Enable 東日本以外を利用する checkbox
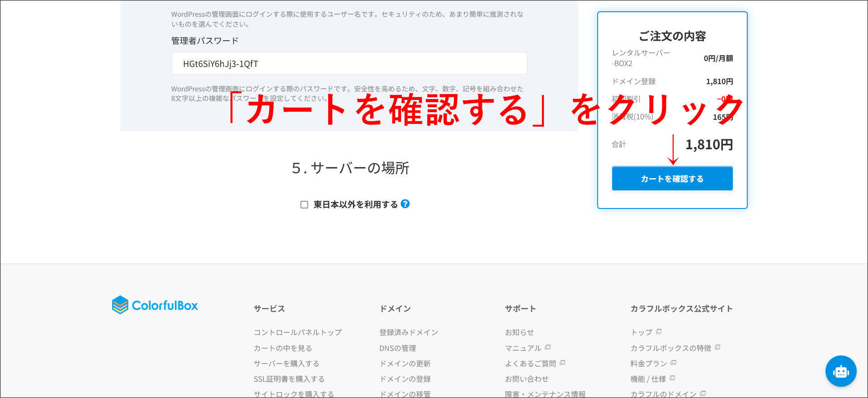 tap(304, 205)
